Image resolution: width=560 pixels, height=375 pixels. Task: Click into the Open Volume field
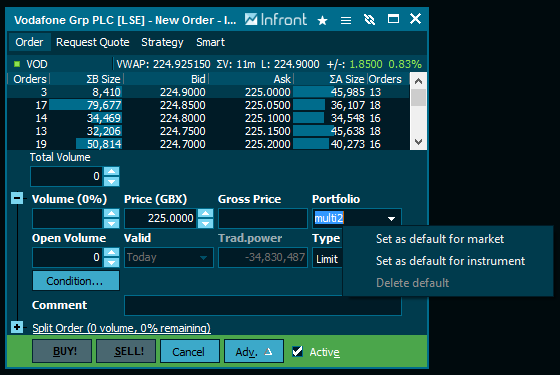68,258
